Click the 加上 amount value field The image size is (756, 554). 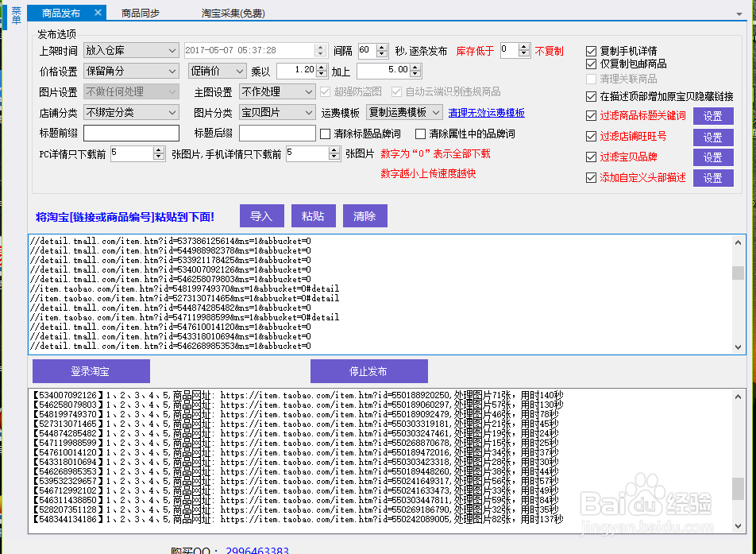tap(384, 71)
